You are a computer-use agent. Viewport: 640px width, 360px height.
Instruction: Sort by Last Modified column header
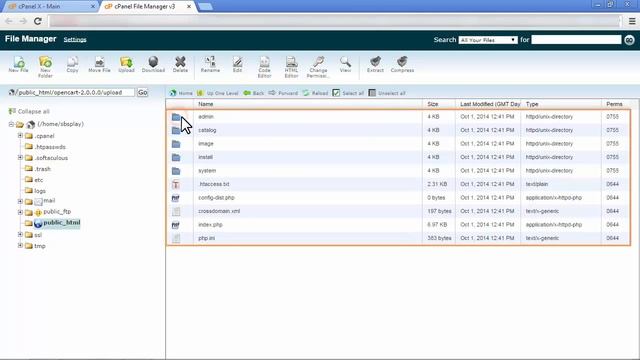point(490,104)
